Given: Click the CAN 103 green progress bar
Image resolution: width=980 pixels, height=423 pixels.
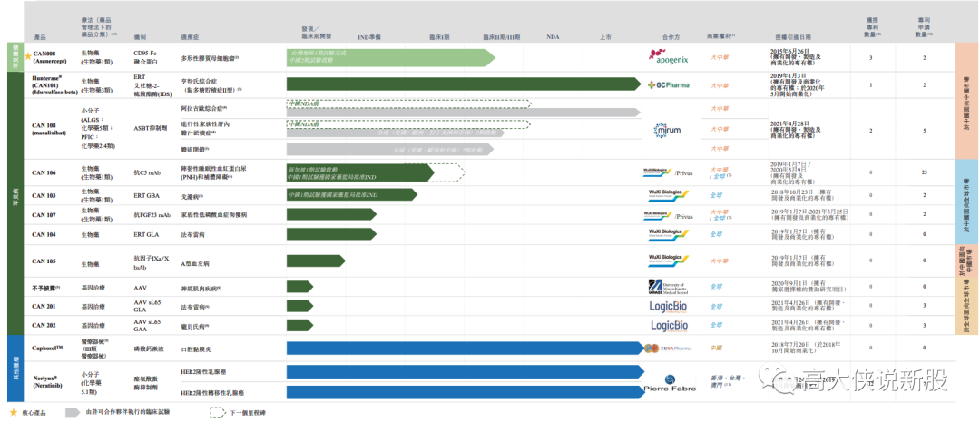Looking at the screenshot, I should pyautogui.click(x=352, y=195).
